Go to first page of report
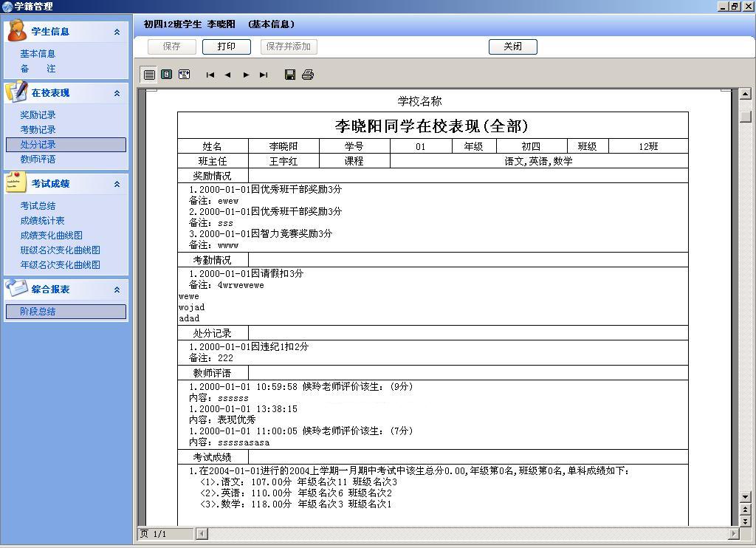The height and width of the screenshot is (548, 756). point(210,75)
